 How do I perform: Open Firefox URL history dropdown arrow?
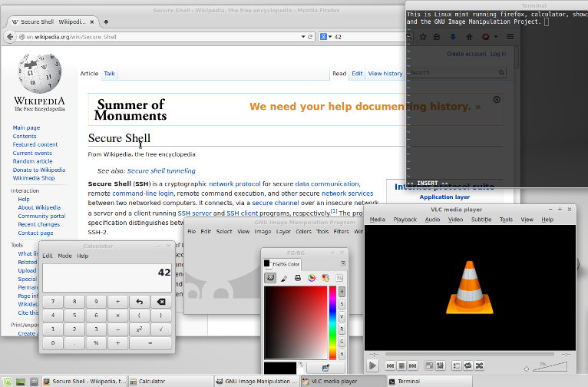tap(303, 37)
